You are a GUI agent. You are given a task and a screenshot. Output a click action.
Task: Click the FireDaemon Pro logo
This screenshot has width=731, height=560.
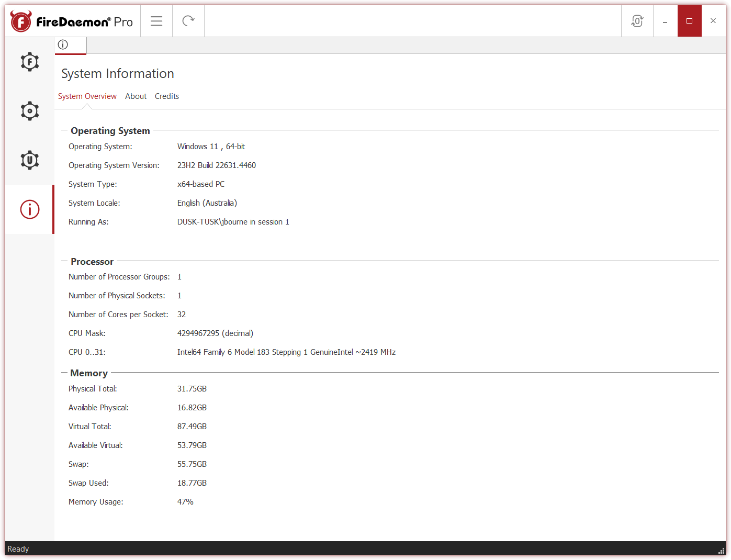(71, 21)
